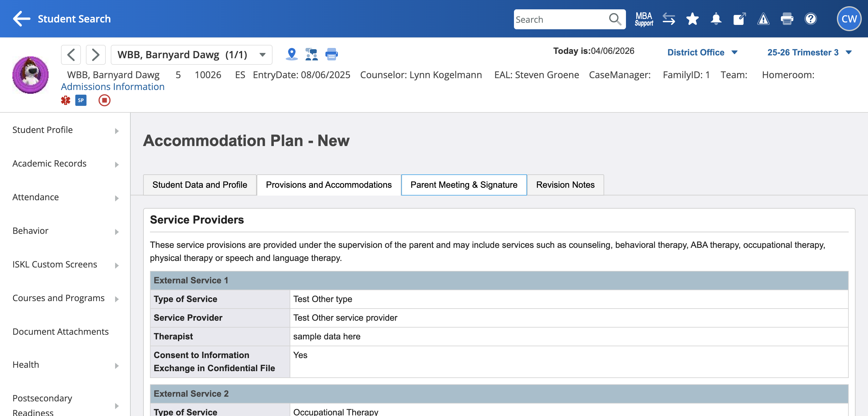
Task: Switch to the Revision Notes tab
Action: pyautogui.click(x=565, y=185)
